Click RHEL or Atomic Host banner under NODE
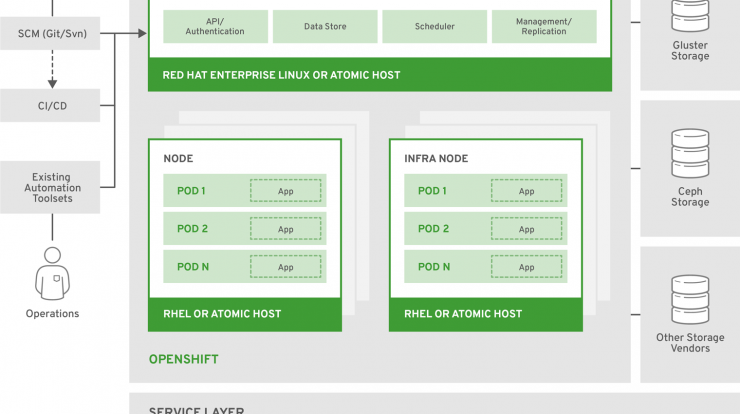This screenshot has height=414, width=740. [245, 314]
